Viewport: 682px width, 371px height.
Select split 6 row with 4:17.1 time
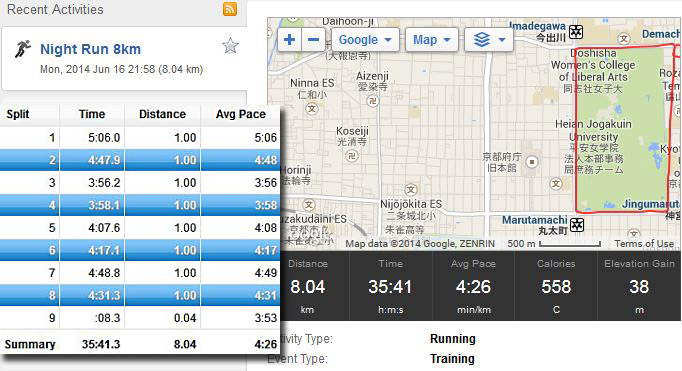(x=140, y=250)
